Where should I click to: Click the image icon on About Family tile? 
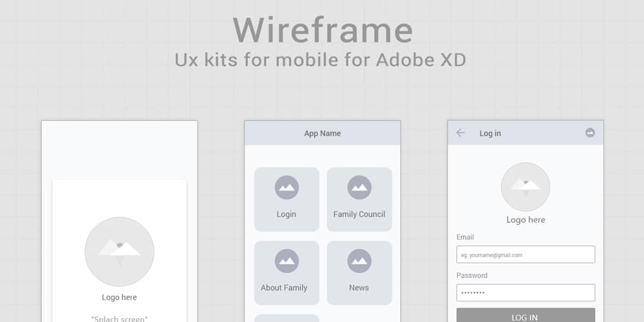[x=287, y=261]
